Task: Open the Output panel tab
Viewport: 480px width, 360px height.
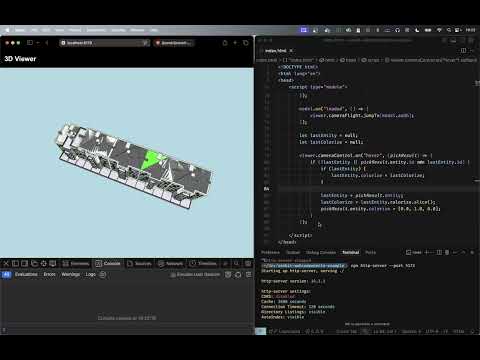Action: point(293,252)
